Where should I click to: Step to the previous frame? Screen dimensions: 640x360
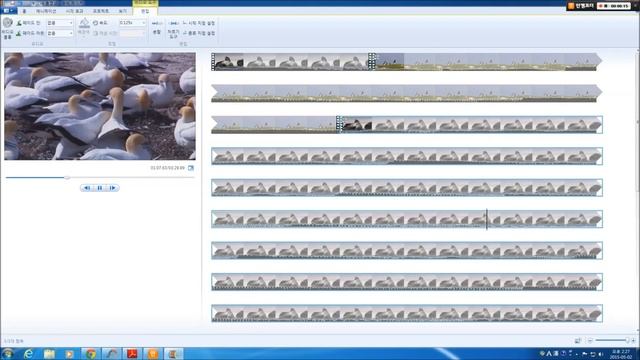pos(87,188)
